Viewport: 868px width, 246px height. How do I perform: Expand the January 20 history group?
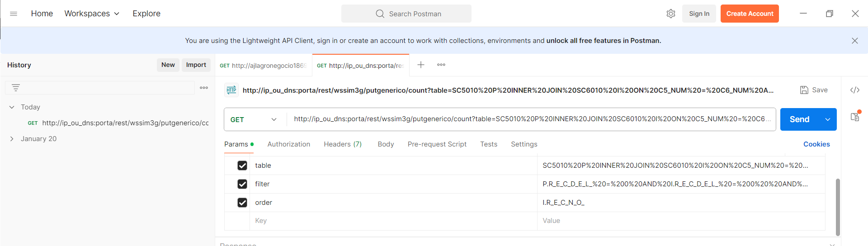tap(12, 139)
